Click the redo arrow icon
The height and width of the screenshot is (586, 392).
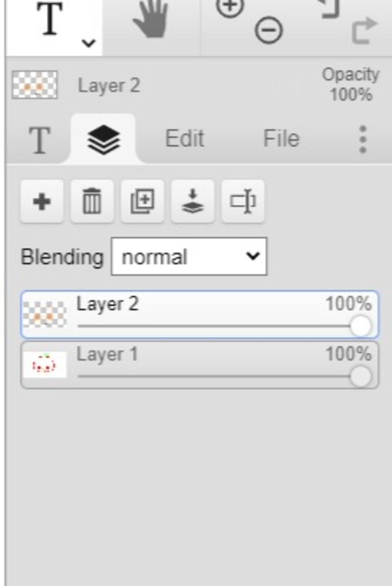pyautogui.click(x=364, y=31)
